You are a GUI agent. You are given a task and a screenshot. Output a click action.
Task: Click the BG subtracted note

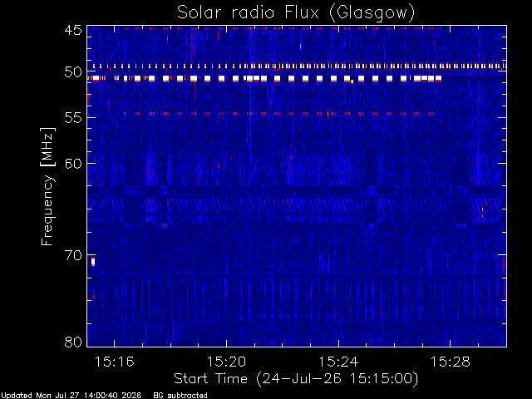coord(180,396)
